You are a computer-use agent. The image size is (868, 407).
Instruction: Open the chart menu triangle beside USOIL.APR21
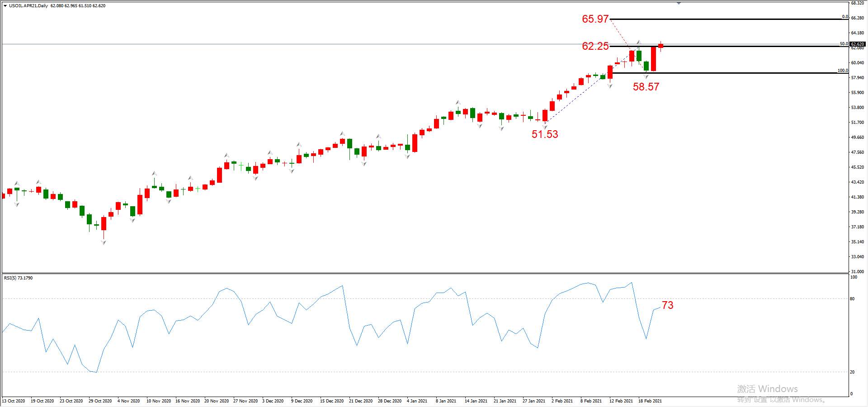(x=5, y=6)
